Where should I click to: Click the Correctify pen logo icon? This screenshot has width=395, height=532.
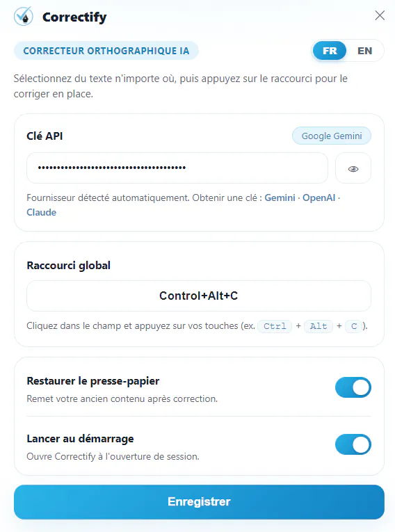pos(24,16)
